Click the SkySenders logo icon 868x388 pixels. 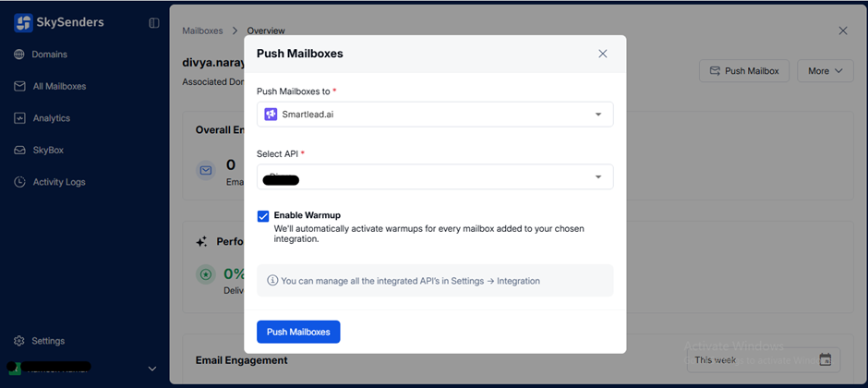point(23,23)
